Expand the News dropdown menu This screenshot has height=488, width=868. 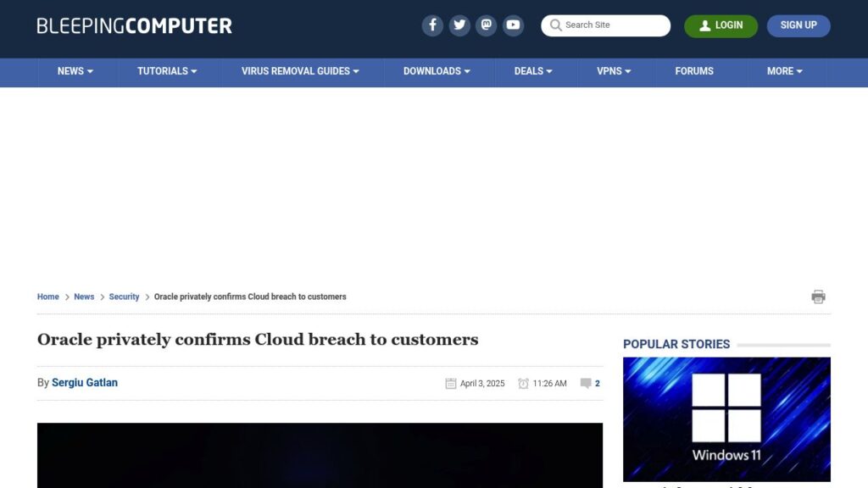[75, 71]
